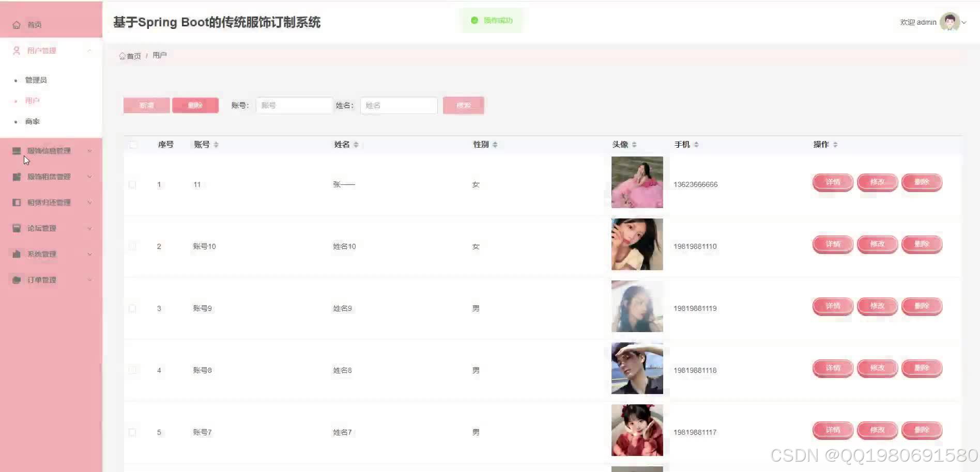Click the breadcrumb home icon
Viewport: 980px width, 472px height.
click(x=122, y=56)
